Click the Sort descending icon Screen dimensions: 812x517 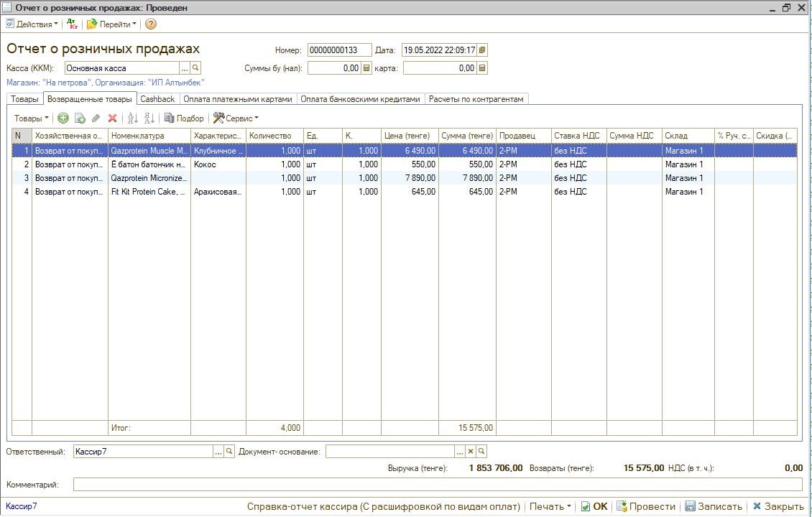coord(149,118)
